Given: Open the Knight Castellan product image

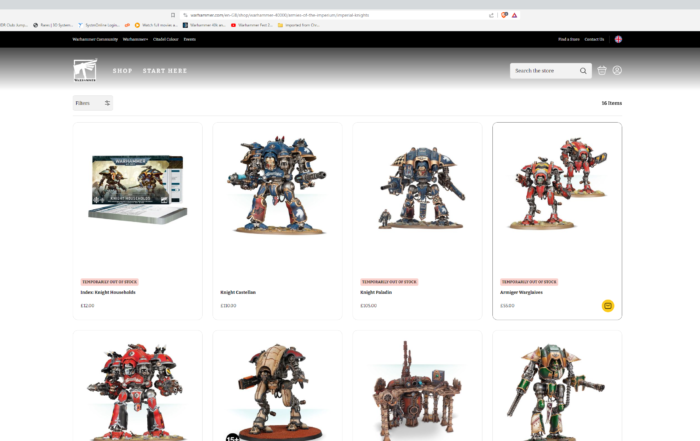Looking at the screenshot, I should pyautogui.click(x=277, y=185).
